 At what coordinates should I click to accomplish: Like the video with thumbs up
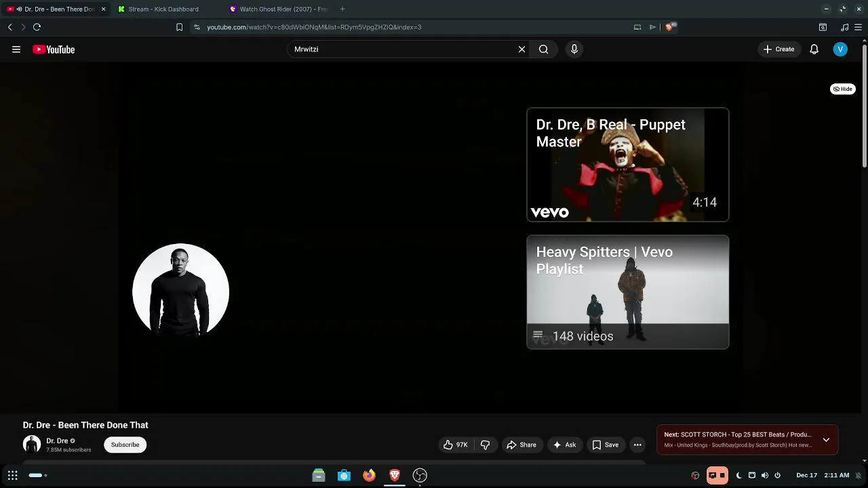[455, 445]
